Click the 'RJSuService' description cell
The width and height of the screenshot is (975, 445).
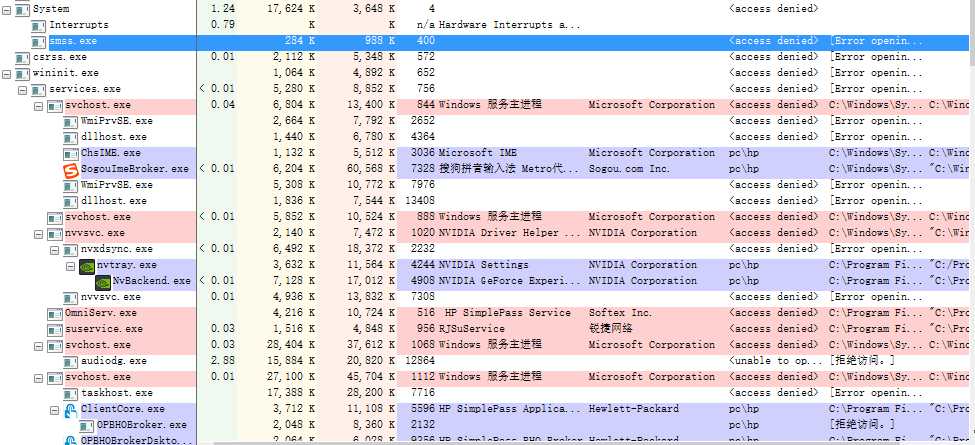(471, 329)
